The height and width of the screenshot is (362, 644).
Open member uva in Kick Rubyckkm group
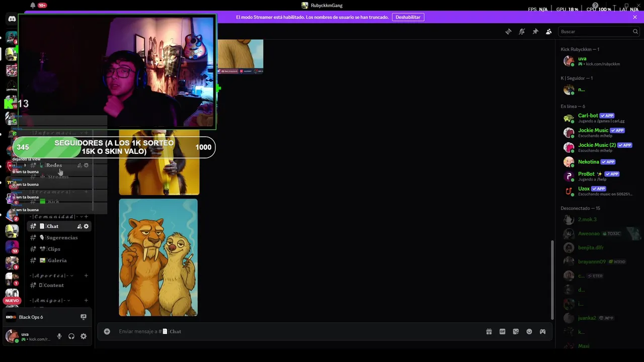click(599, 61)
